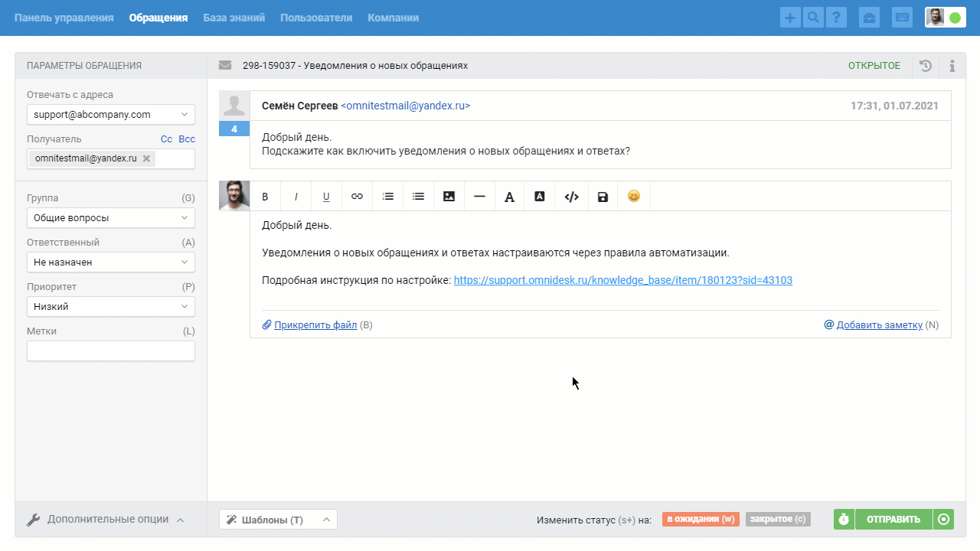Click the wrench icon for additional options
980x551 pixels.
[33, 520]
